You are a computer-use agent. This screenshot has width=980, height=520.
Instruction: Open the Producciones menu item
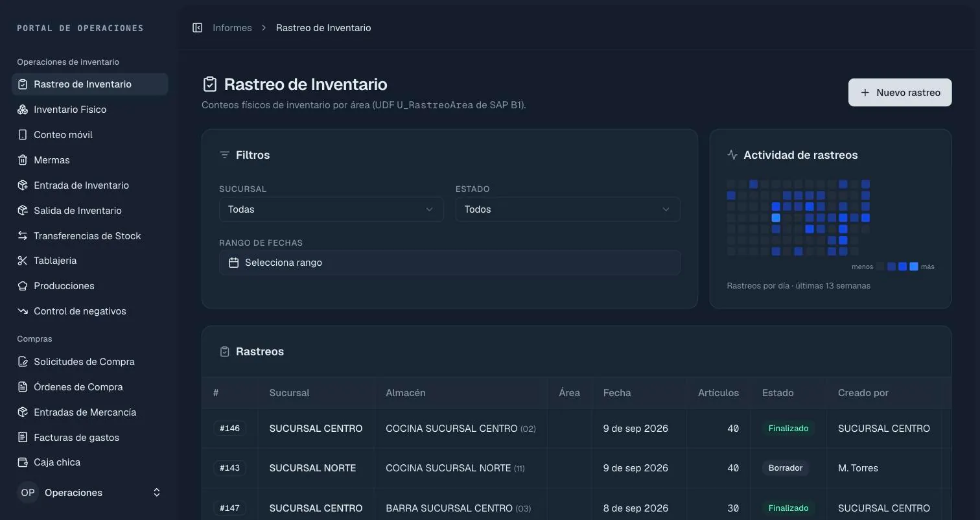tap(90, 286)
